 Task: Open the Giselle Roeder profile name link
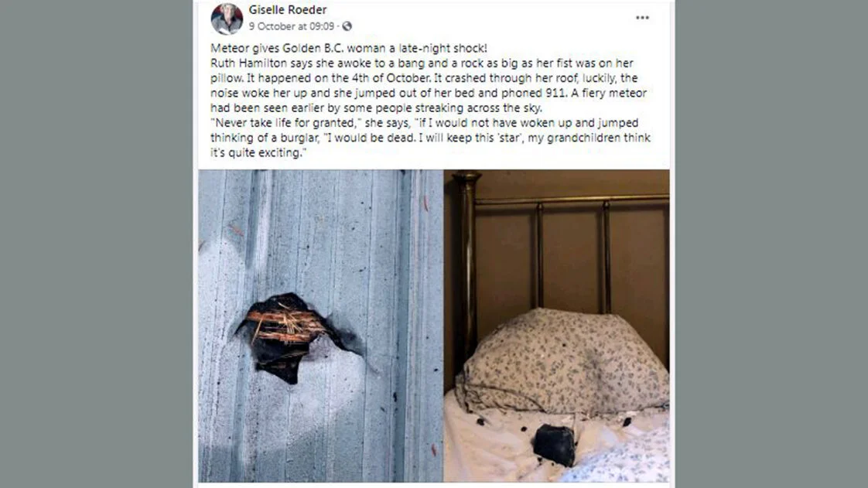pyautogui.click(x=288, y=9)
